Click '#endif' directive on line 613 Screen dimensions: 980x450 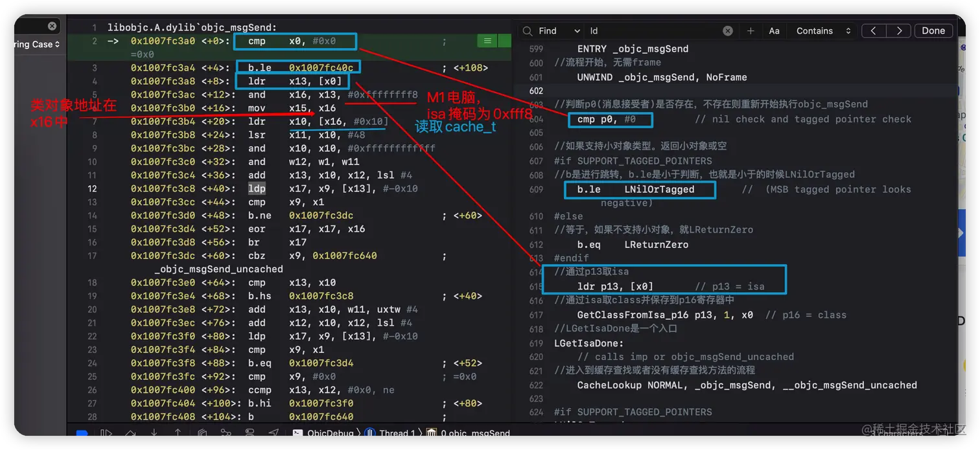click(572, 258)
